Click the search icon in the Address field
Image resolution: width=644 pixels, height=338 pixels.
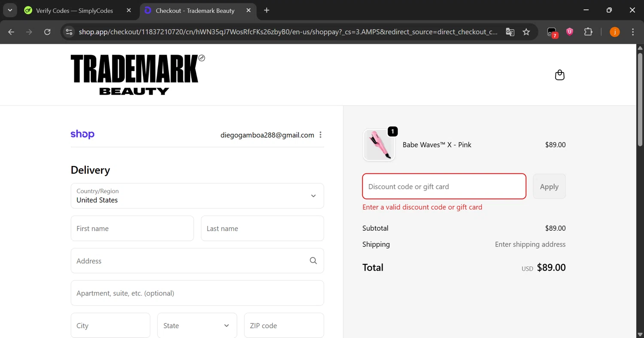(x=313, y=261)
